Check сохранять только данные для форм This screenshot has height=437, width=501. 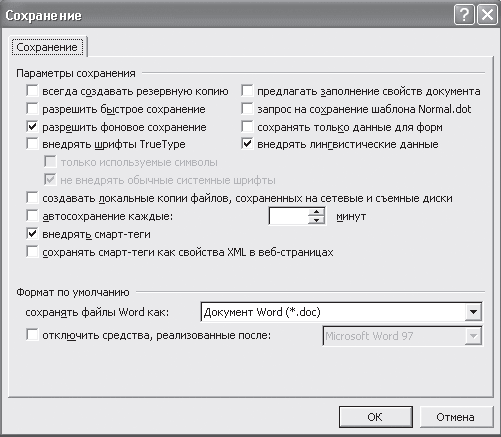click(247, 126)
